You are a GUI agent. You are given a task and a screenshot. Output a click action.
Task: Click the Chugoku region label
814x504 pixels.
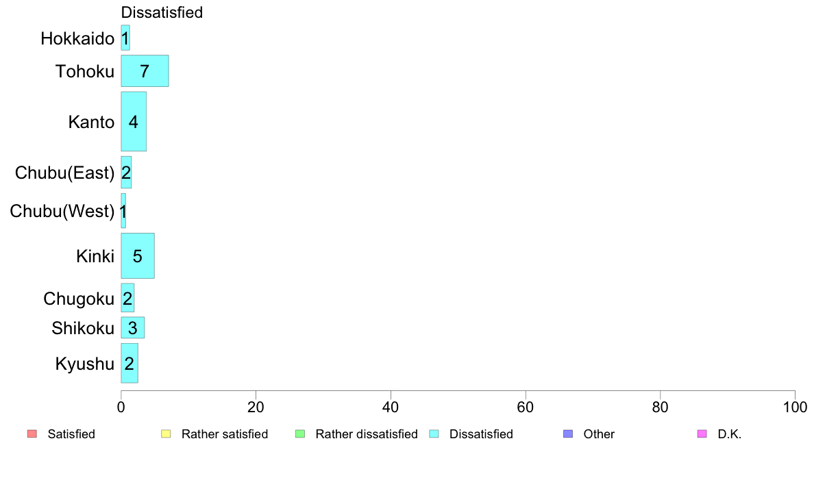(x=79, y=299)
